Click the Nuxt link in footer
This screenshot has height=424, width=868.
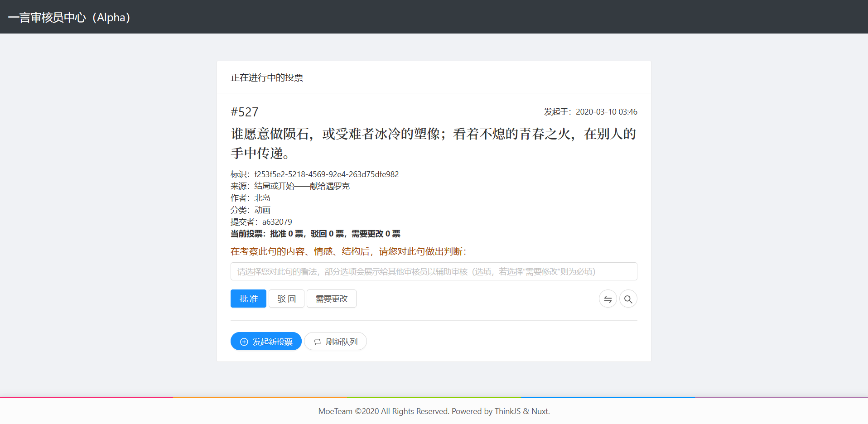click(x=540, y=411)
